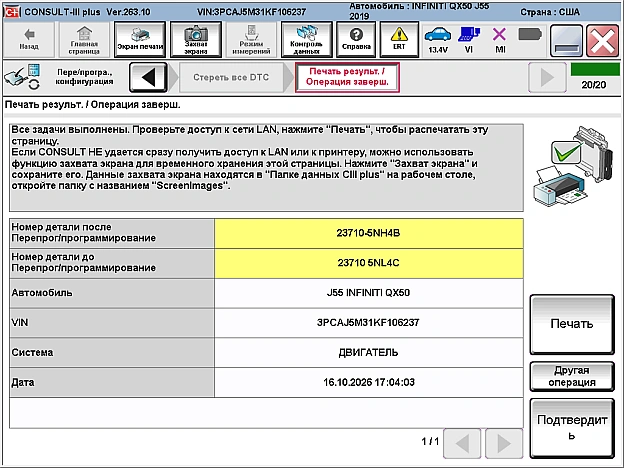Click Страна : США in title bar
Viewport: 624px width, 468px height.
point(550,12)
